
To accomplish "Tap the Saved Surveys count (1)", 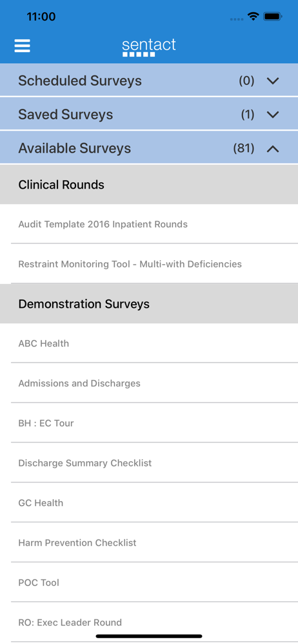I will tap(248, 115).
